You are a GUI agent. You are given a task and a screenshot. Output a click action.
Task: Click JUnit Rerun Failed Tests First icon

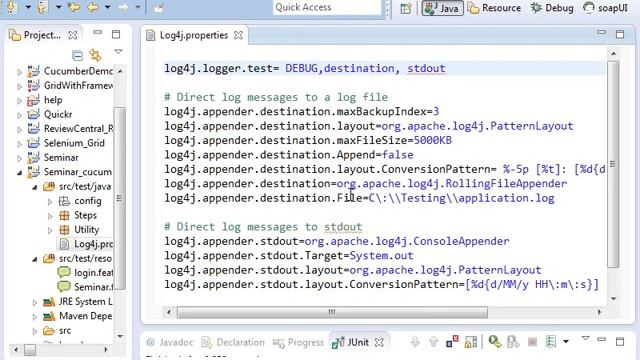(513, 342)
